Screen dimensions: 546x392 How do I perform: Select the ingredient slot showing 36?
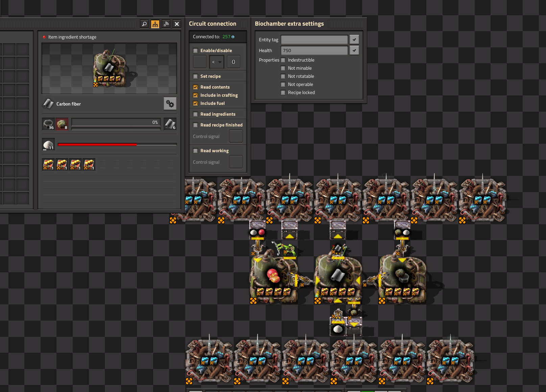coord(48,124)
